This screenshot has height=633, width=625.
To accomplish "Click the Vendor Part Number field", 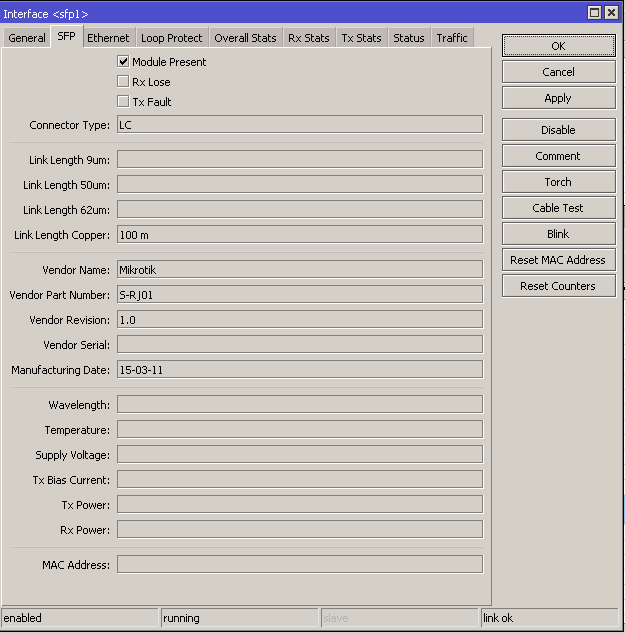I will (300, 295).
